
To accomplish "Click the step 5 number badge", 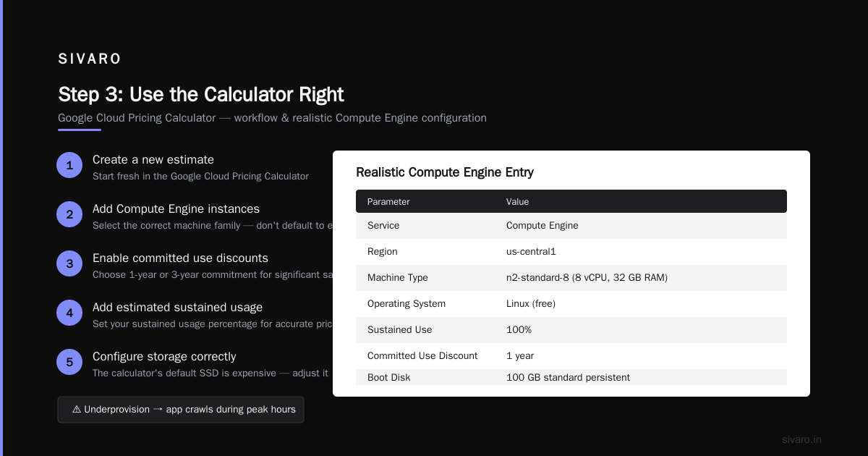I will click(69, 362).
